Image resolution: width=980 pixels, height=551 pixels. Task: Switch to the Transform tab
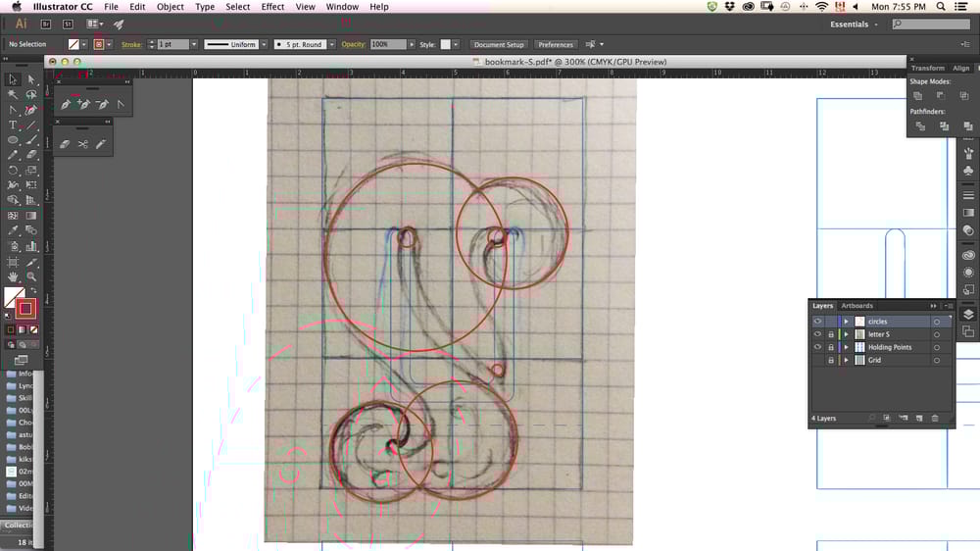(x=927, y=69)
